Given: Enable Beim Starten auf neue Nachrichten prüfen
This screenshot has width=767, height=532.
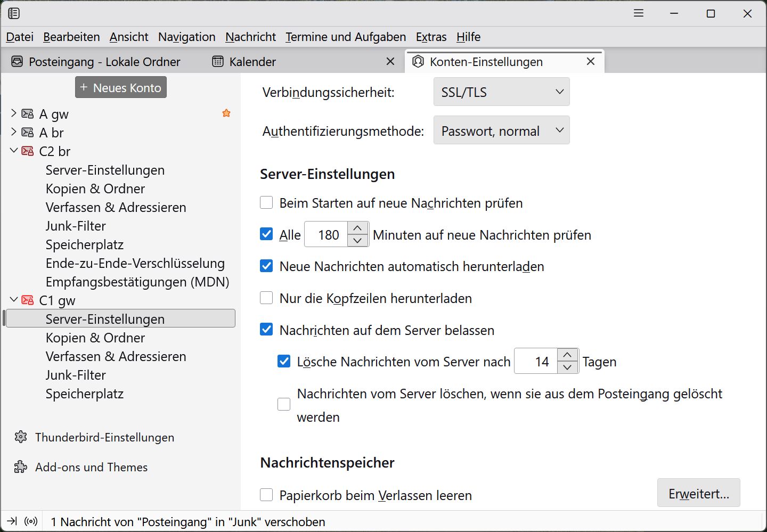Looking at the screenshot, I should (x=266, y=203).
